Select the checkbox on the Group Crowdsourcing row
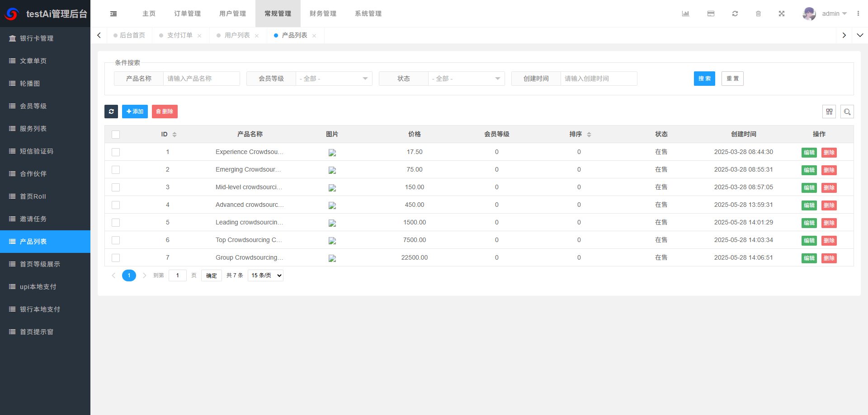Image resolution: width=868 pixels, height=415 pixels. pos(116,257)
